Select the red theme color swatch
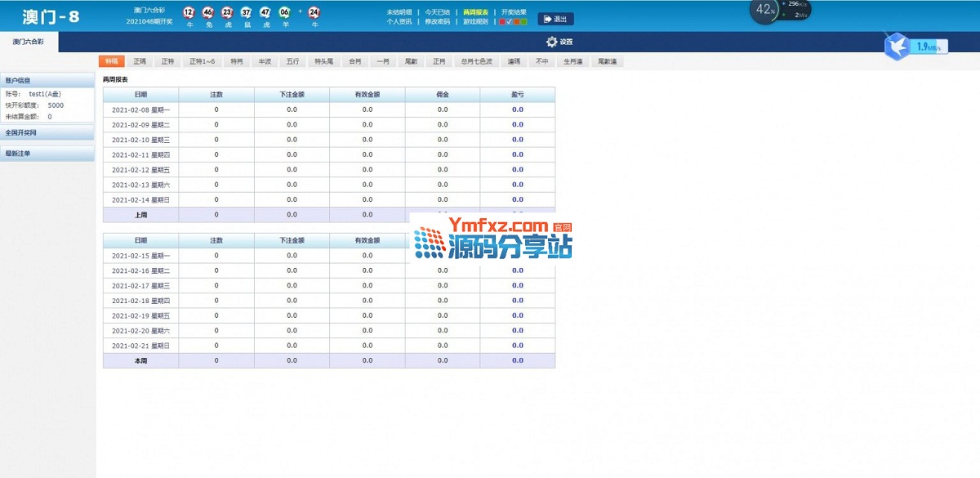Screen dimensions: 980x478 [502, 22]
